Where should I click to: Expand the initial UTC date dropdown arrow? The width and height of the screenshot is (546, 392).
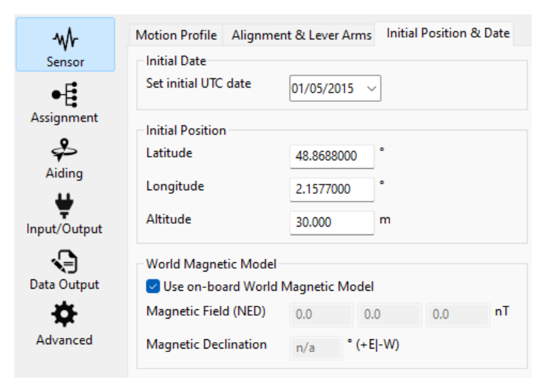click(371, 88)
